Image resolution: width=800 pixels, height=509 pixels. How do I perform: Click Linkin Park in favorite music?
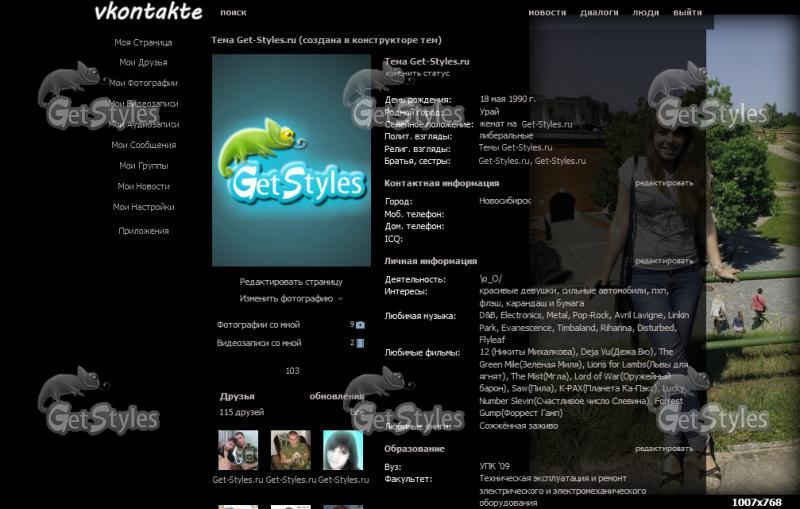click(x=584, y=321)
